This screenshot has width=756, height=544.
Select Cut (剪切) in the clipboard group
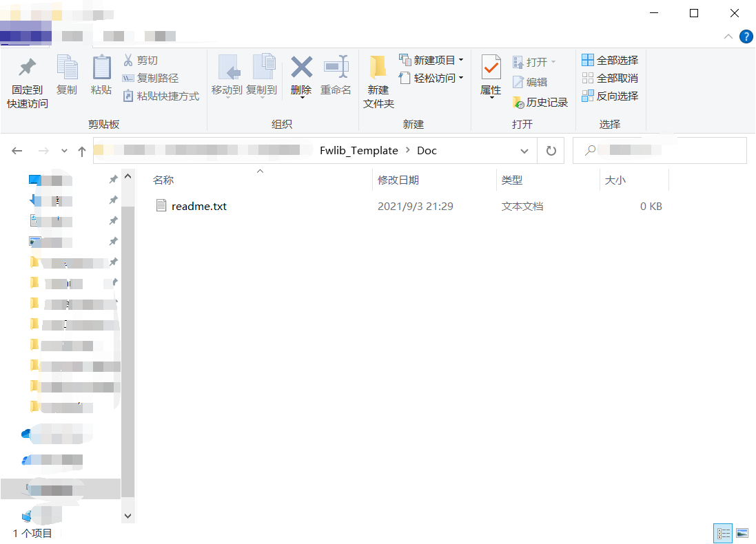pos(141,60)
